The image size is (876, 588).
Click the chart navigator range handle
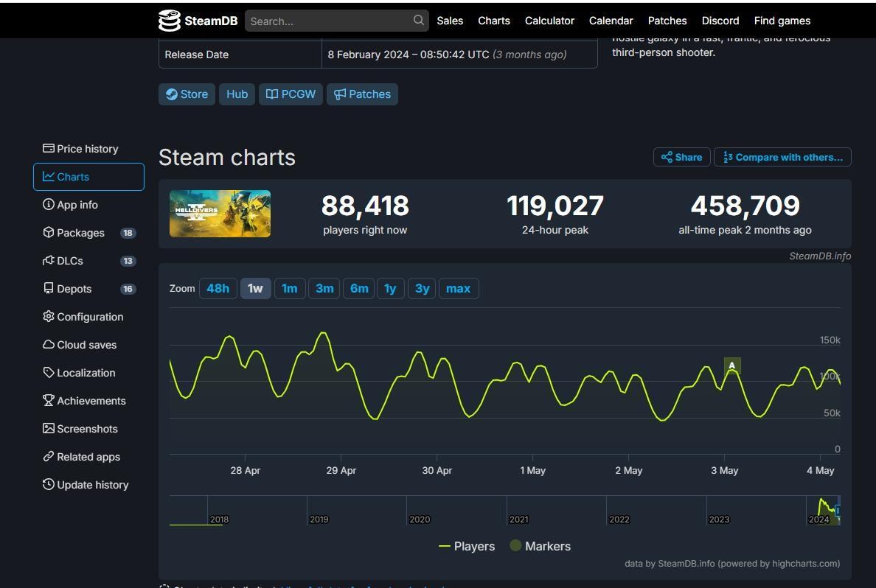click(x=838, y=510)
